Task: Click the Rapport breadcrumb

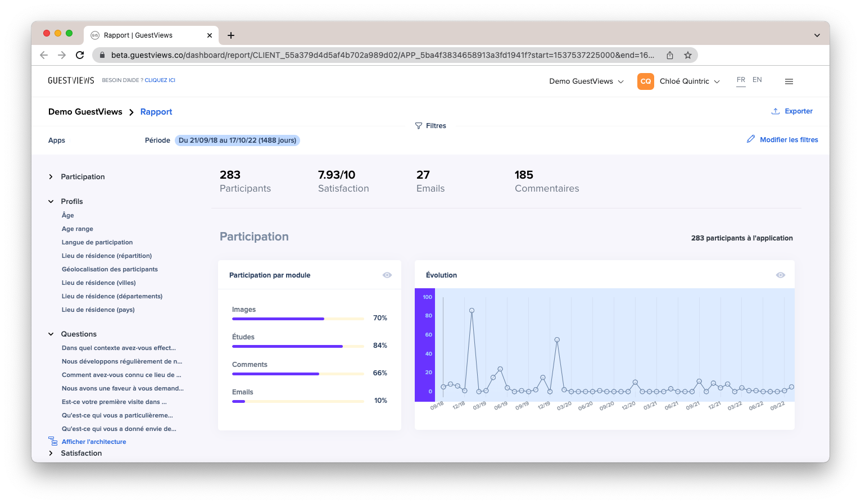Action: click(156, 112)
